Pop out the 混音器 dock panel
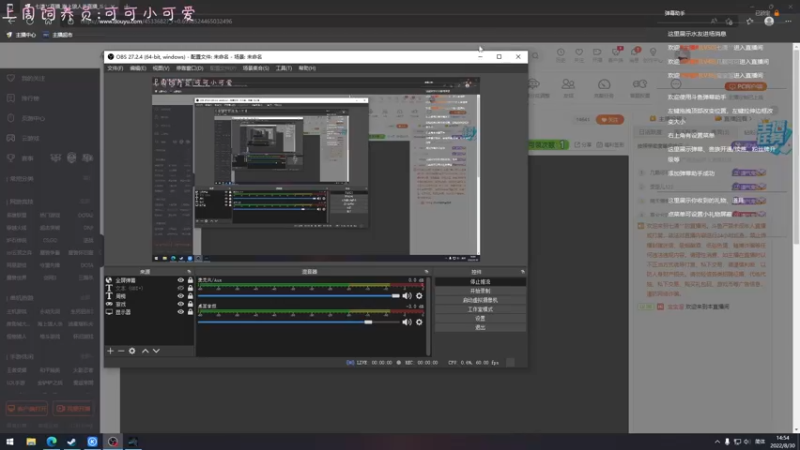The image size is (800, 450). pyautogui.click(x=427, y=272)
